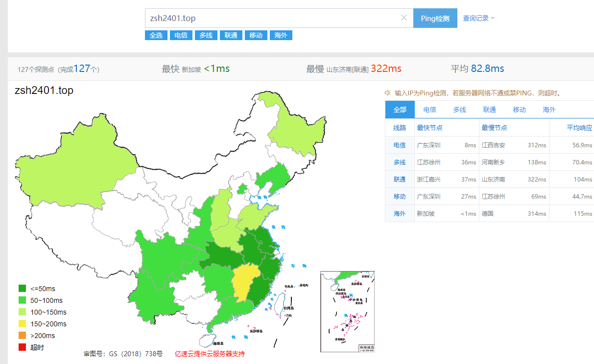Expand the 查询记录 dropdown
Viewport: 594px width, 364px height.
pos(479,18)
